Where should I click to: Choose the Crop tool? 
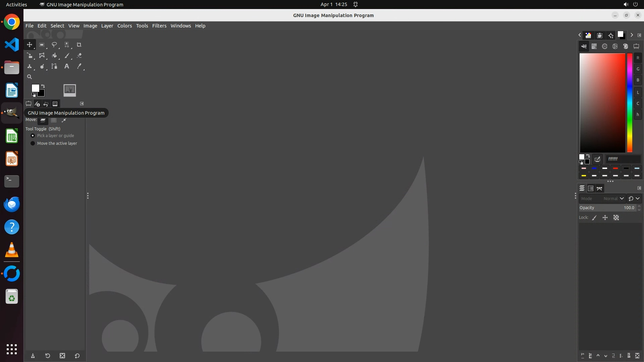pos(79,45)
